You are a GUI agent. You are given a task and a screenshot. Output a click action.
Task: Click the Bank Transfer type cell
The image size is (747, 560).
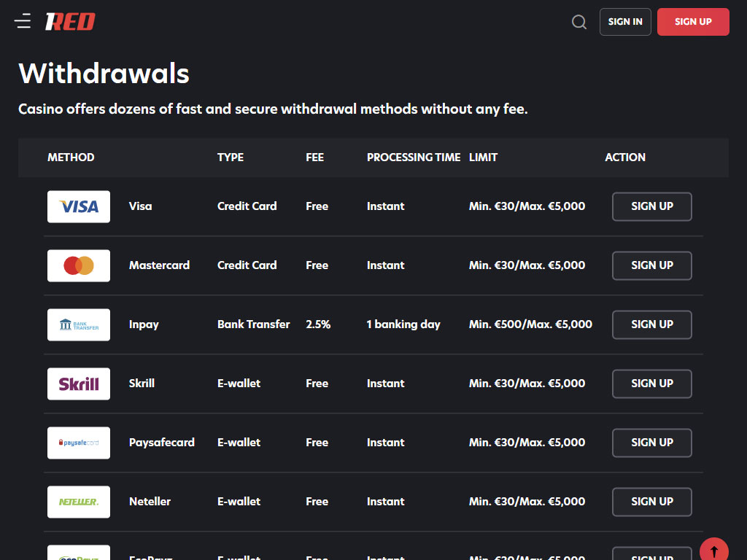coord(253,324)
